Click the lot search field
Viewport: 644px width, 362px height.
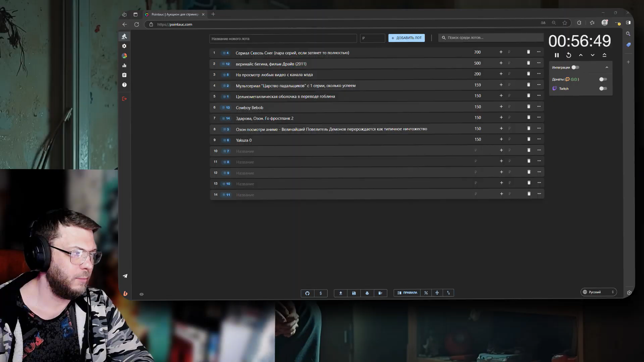tap(491, 38)
